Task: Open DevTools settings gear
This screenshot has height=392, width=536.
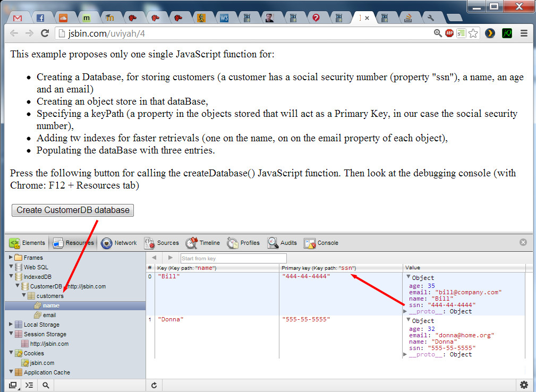Action: (x=524, y=385)
